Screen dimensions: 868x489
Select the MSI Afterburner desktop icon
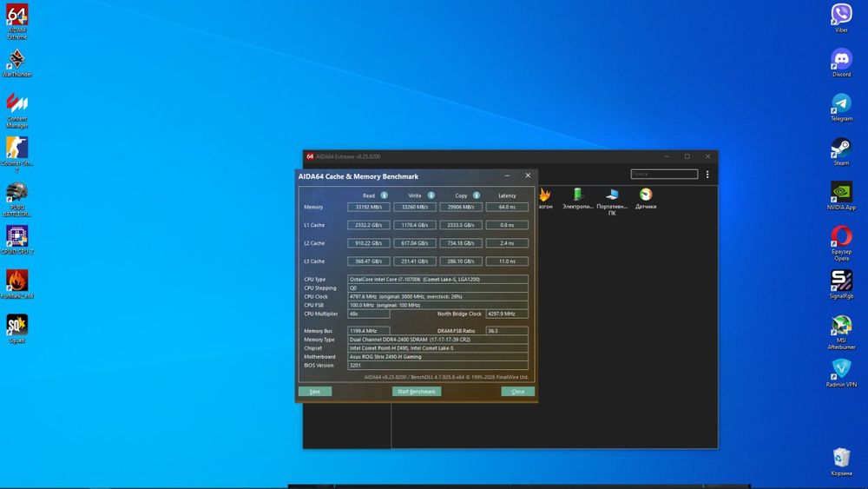coord(841,333)
